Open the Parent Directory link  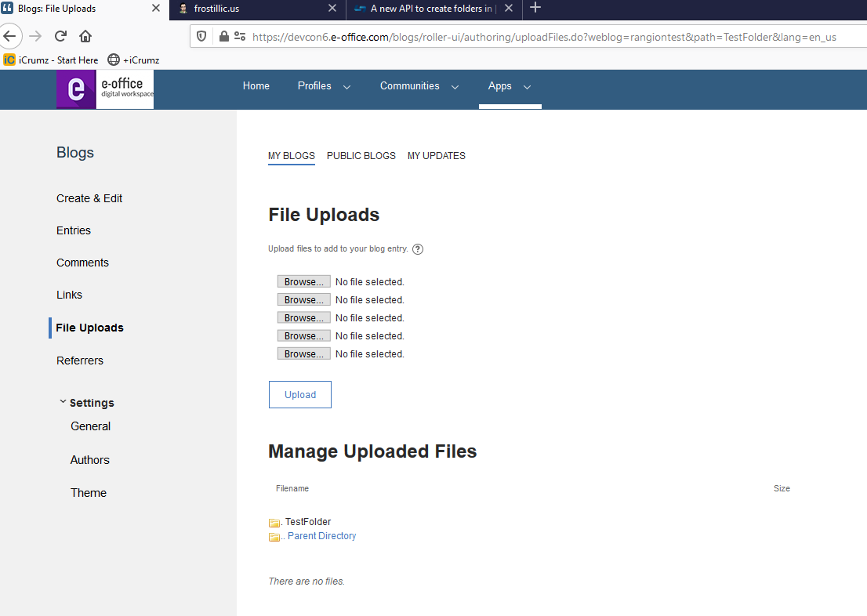(321, 536)
